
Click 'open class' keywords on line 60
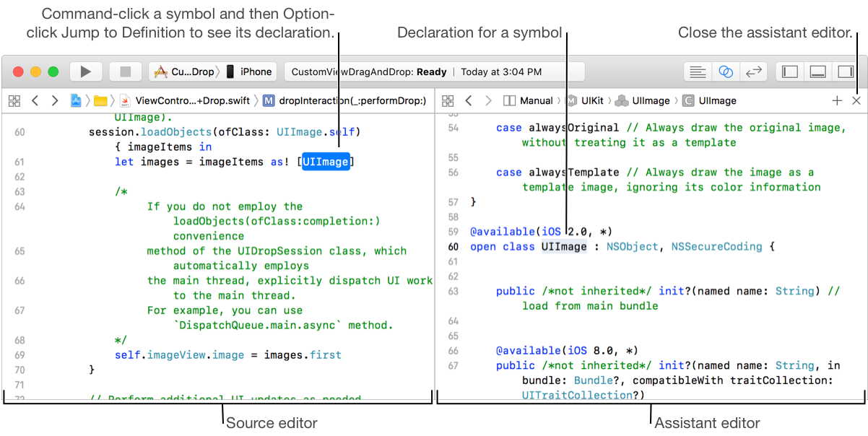pyautogui.click(x=503, y=247)
